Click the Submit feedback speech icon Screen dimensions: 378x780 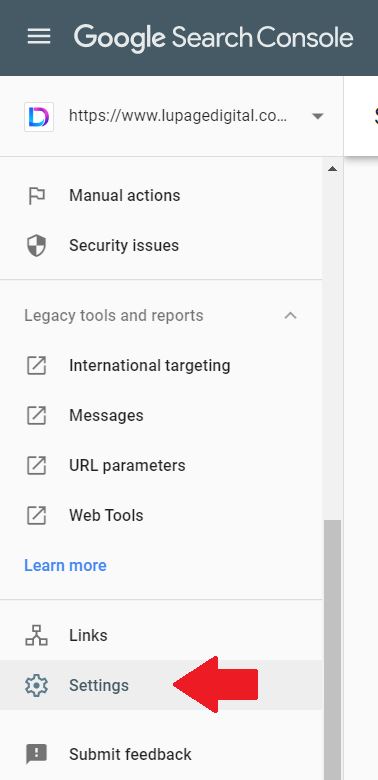(x=36, y=755)
